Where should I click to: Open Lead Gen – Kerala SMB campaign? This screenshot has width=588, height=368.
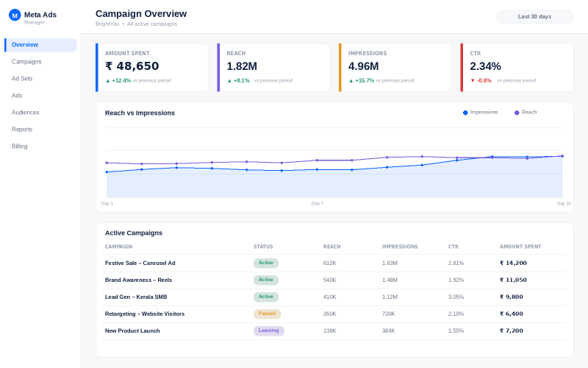136,297
